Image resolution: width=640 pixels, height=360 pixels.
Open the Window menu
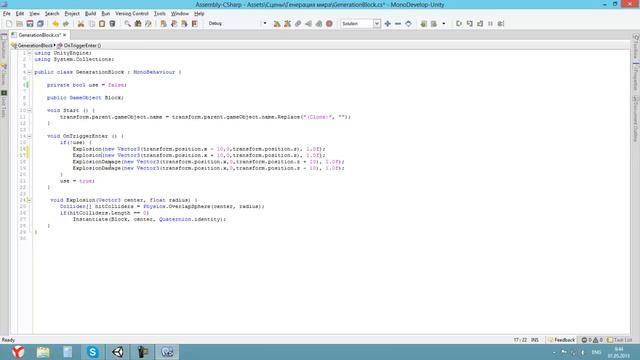(x=180, y=13)
